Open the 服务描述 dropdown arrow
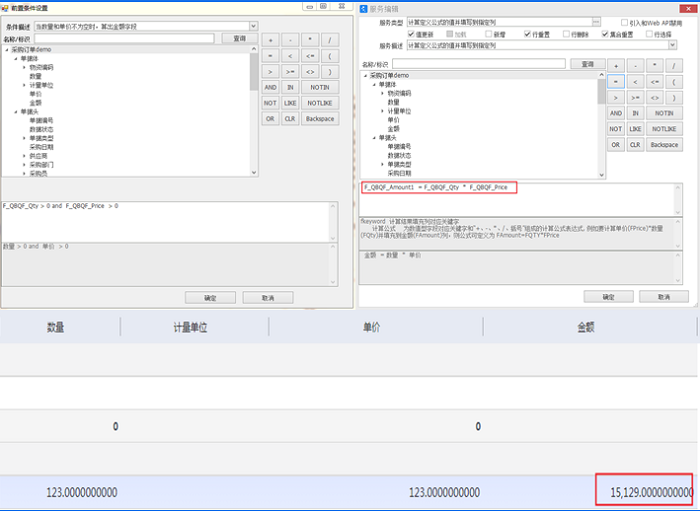 click(x=672, y=45)
